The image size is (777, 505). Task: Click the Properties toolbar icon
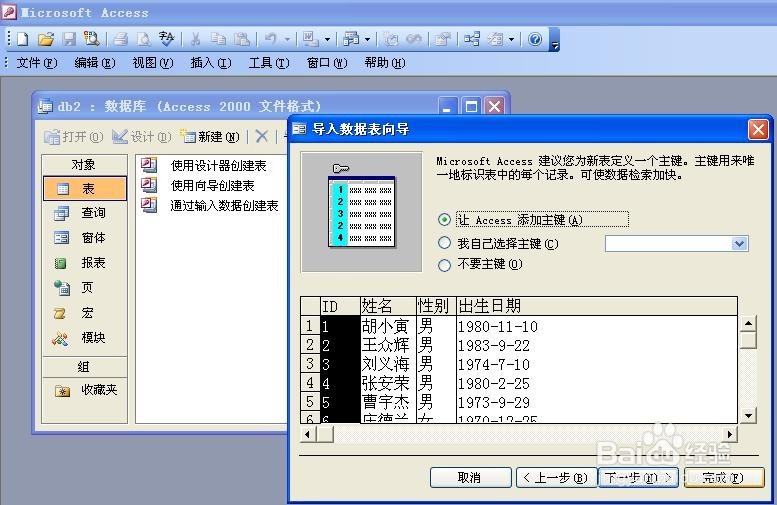442,39
